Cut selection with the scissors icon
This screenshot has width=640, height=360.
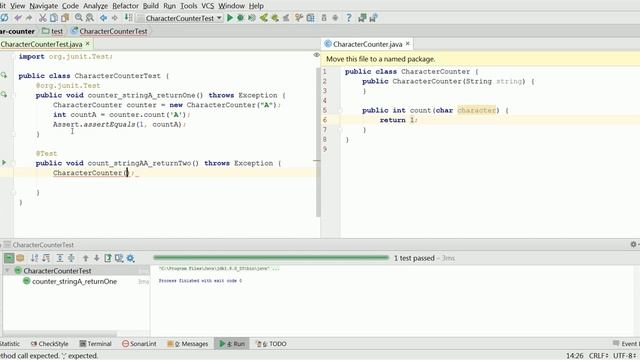(42, 18)
